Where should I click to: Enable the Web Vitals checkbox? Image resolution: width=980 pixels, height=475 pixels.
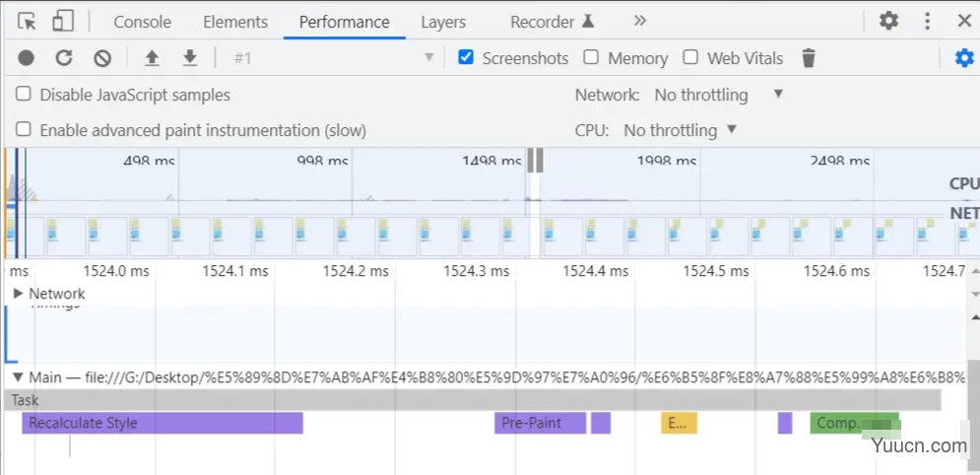pos(690,57)
